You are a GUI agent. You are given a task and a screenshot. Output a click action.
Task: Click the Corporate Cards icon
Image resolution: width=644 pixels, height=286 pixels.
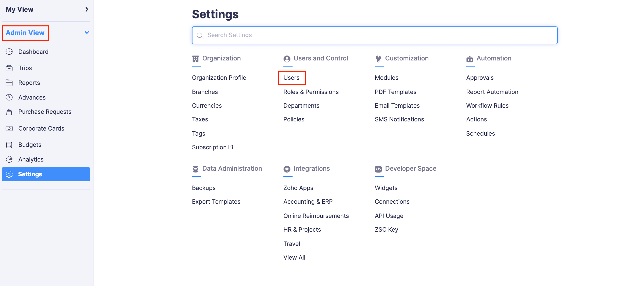[9, 129]
